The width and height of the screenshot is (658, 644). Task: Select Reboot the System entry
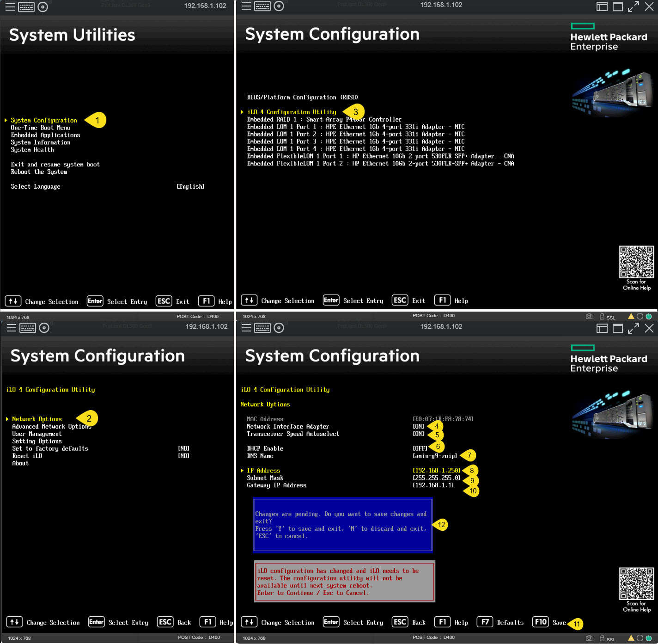pos(39,172)
